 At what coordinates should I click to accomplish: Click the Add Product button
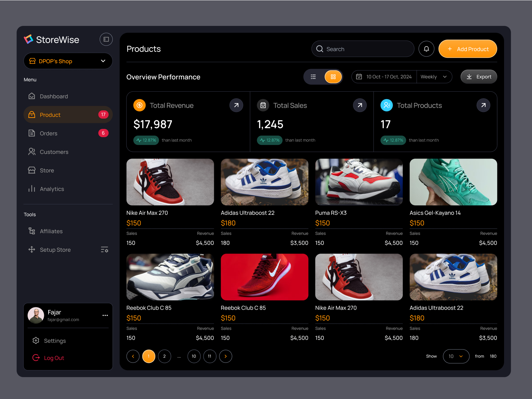(467, 49)
